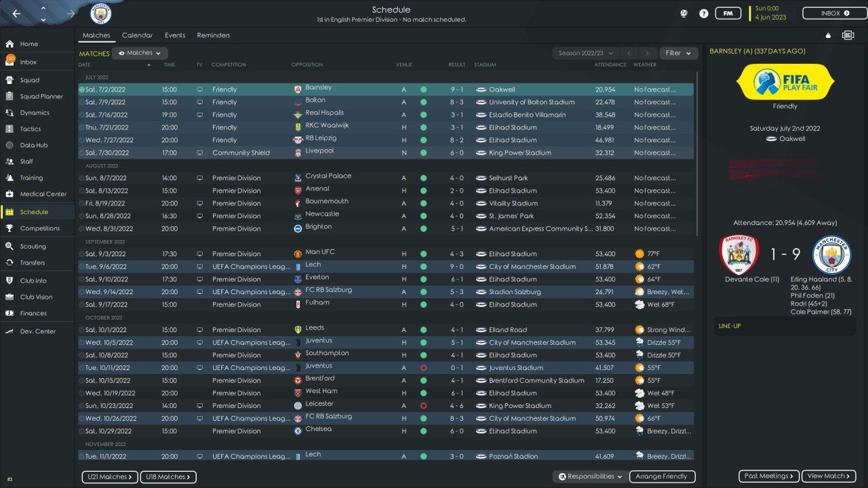Click the Staff sidebar icon
868x488 pixels.
(x=9, y=161)
